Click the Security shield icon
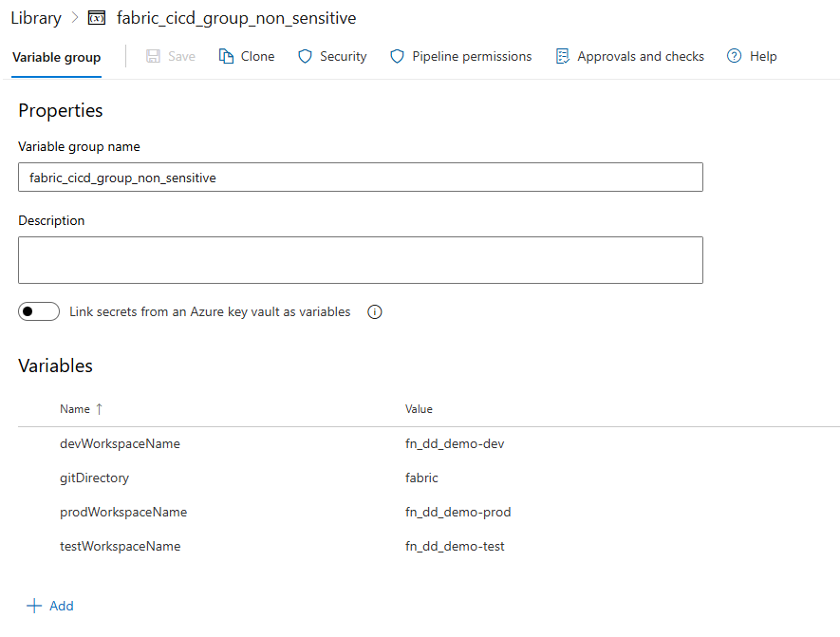Image resolution: width=840 pixels, height=637 pixels. (305, 56)
